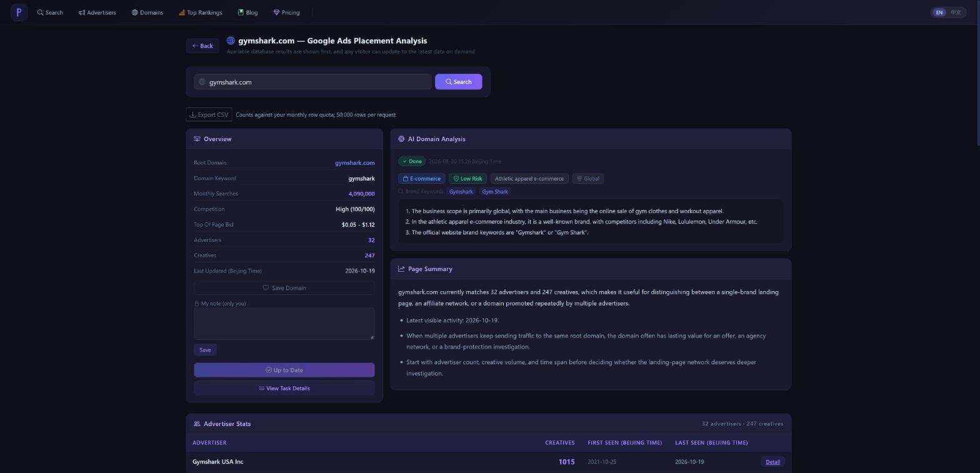Go Back to previous page

[202, 46]
